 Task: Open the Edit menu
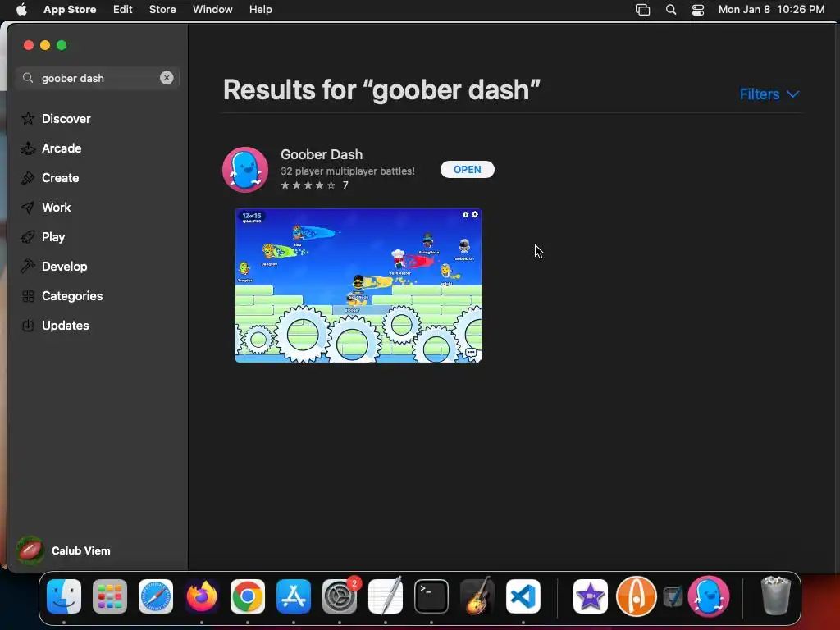point(122,9)
